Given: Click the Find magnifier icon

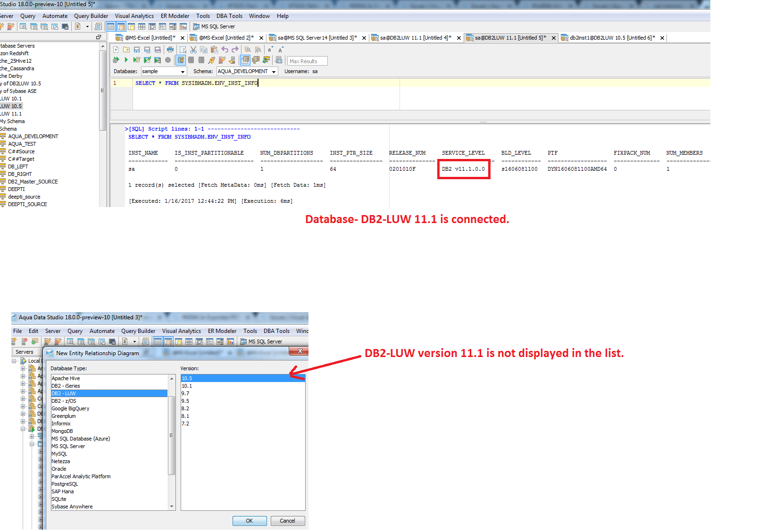Looking at the screenshot, I should tap(248, 50).
